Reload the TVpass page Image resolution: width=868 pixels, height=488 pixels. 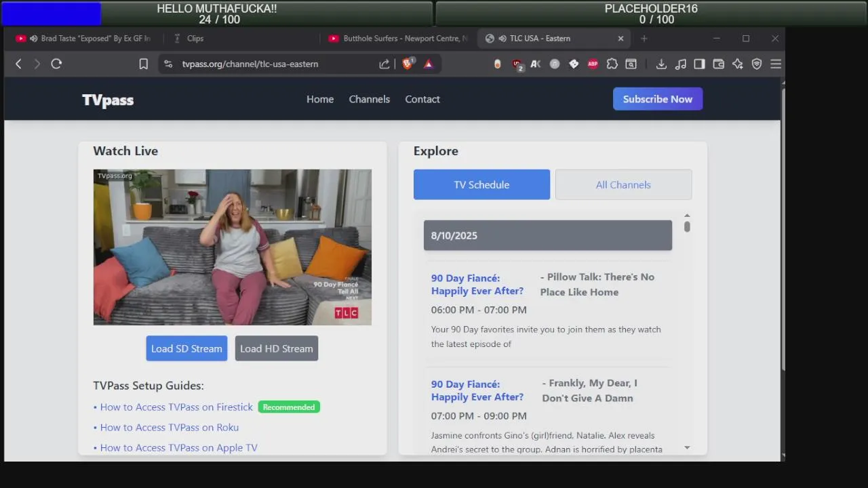coord(56,64)
